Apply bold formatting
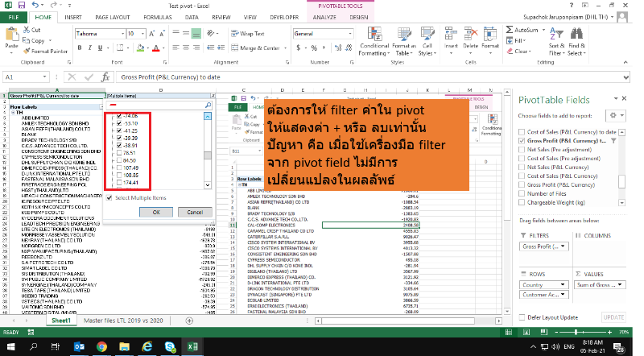Image resolution: width=644 pixels, height=356 pixels. click(x=80, y=47)
